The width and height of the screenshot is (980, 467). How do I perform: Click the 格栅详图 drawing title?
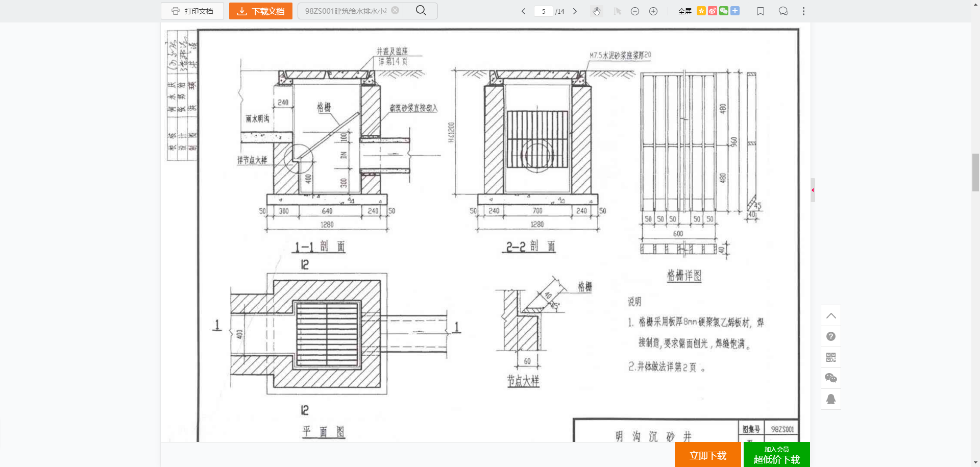coord(684,276)
